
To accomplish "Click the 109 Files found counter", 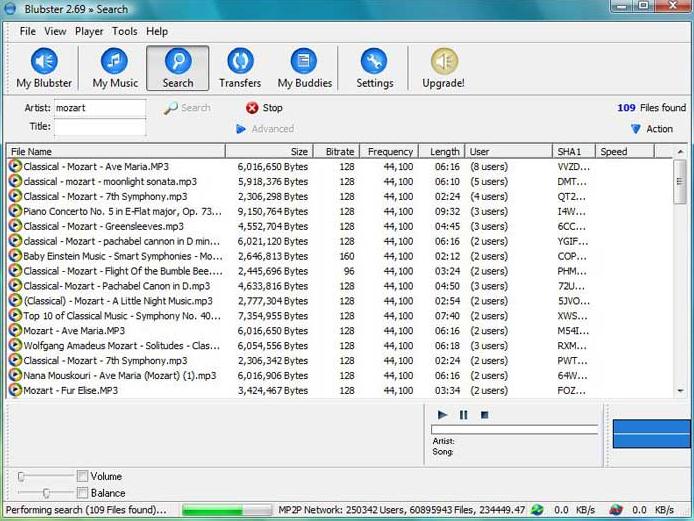I will (x=652, y=108).
